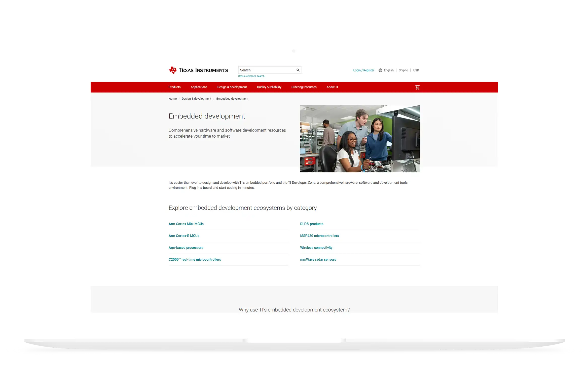
Task: Click the Embedded development page heading
Action: pyautogui.click(x=207, y=116)
